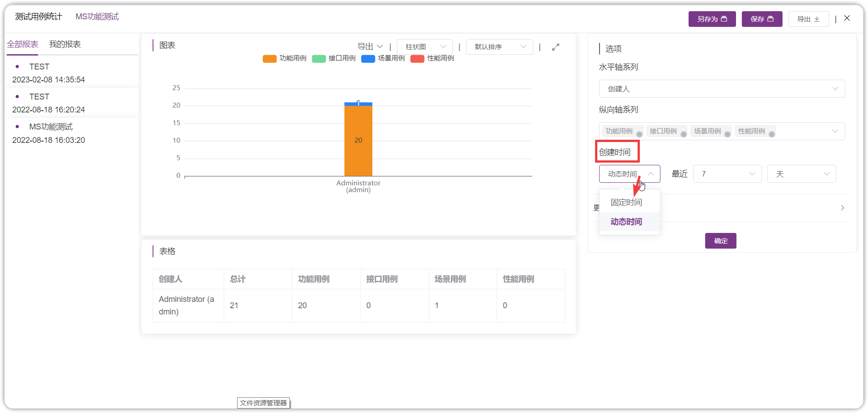The height and width of the screenshot is (413, 868).
Task: Select 动态时间 option in the dropdown list
Action: tap(630, 222)
